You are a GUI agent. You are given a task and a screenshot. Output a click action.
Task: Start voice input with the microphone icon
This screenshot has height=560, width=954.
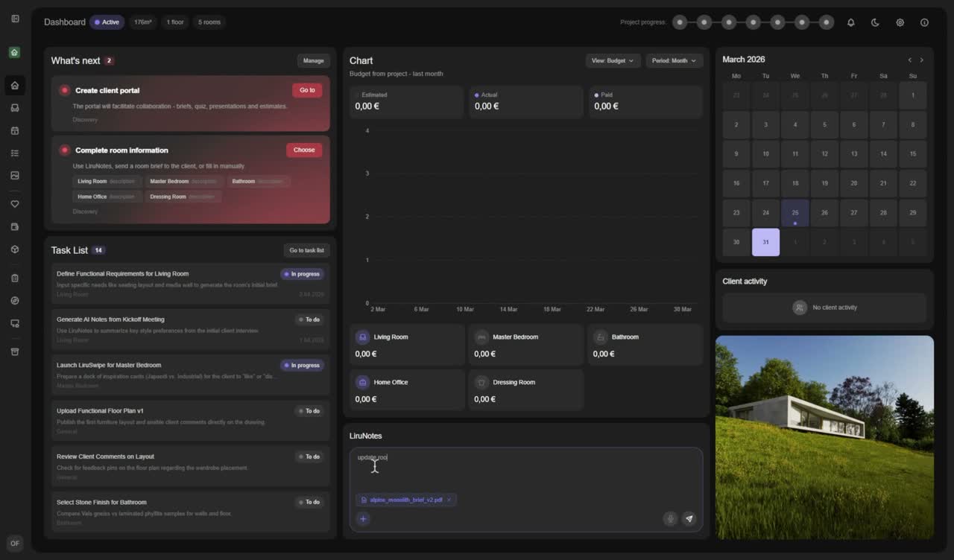(x=670, y=519)
